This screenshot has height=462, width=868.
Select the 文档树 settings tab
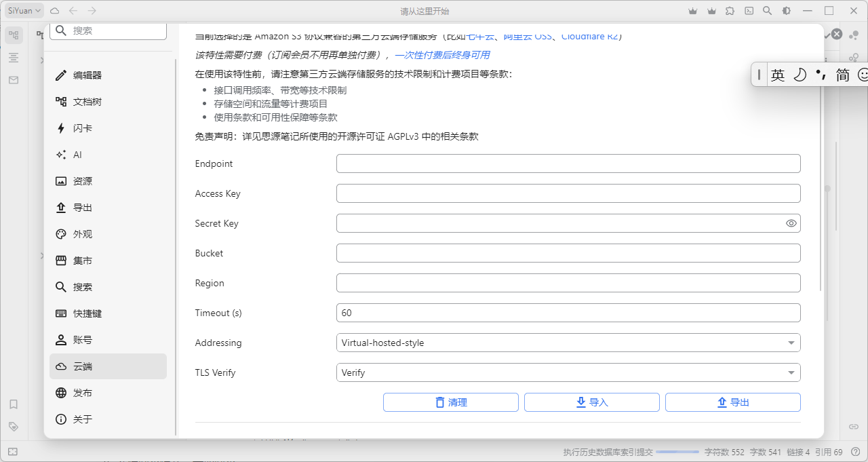pos(108,102)
